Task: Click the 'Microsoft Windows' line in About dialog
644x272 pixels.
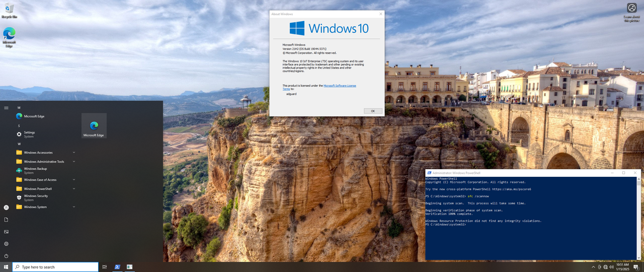Action: 294,45
